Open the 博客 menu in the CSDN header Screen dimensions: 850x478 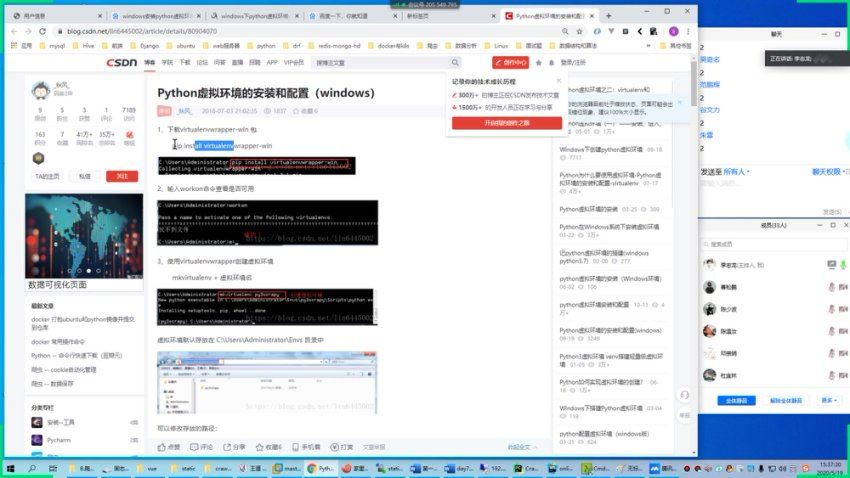(x=150, y=63)
